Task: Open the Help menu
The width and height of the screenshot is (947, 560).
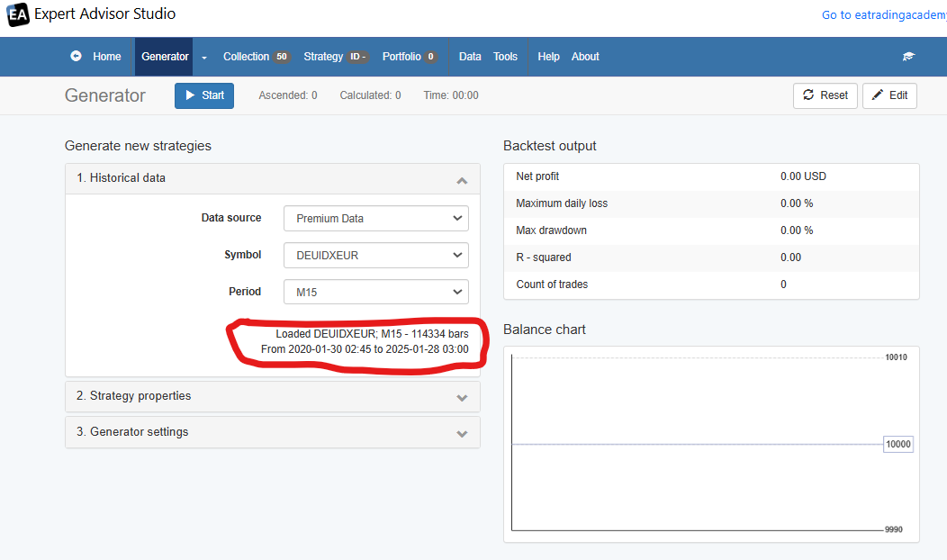Action: pos(548,56)
